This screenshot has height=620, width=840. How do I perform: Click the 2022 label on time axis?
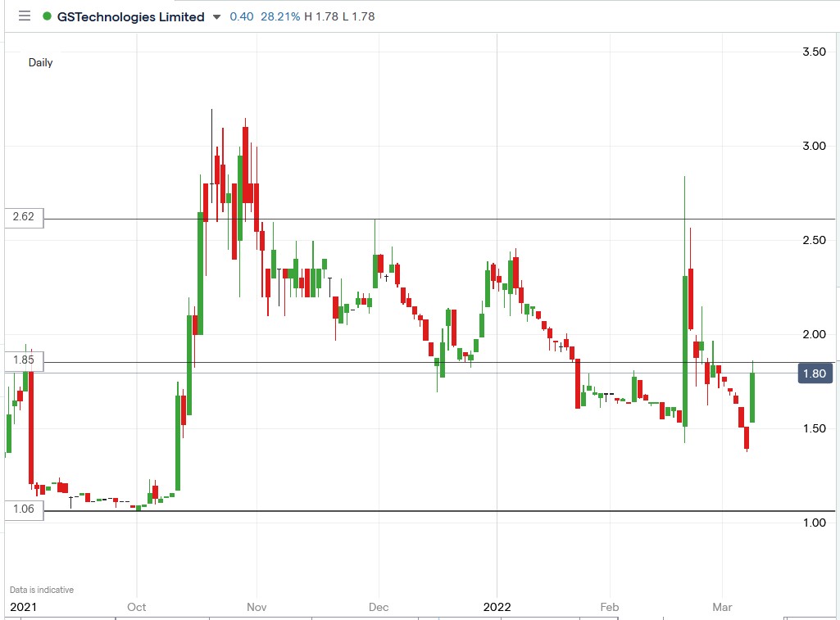coord(498,607)
